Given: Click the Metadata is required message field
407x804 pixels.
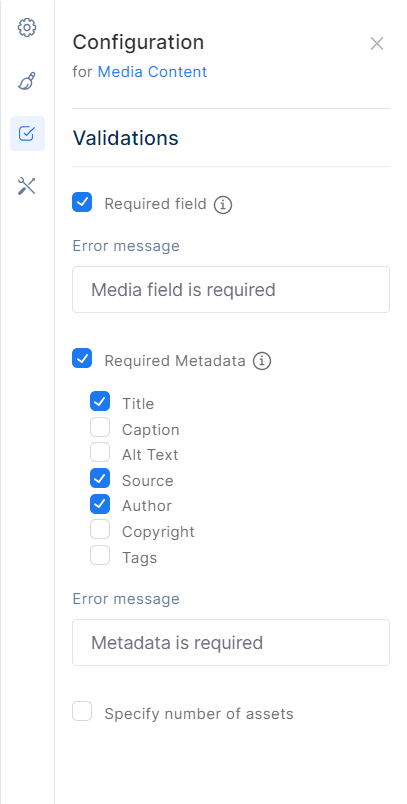Looking at the screenshot, I should [x=231, y=642].
